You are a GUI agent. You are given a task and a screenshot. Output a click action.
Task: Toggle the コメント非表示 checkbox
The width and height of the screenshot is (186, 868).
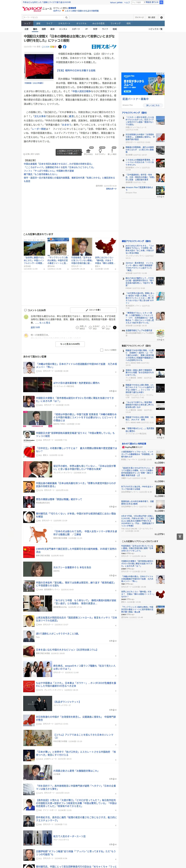pos(102,350)
